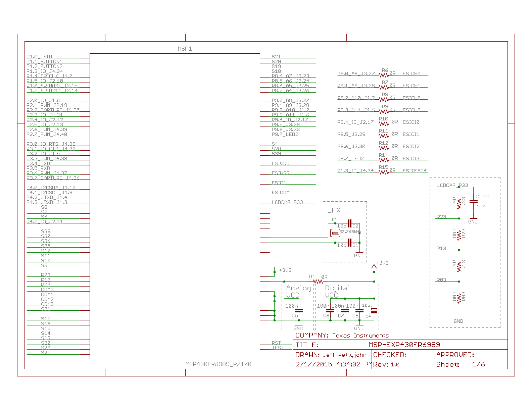
Task: Select the P4.1_I2CSCL_J1.9 pin label
Action: tap(49, 193)
